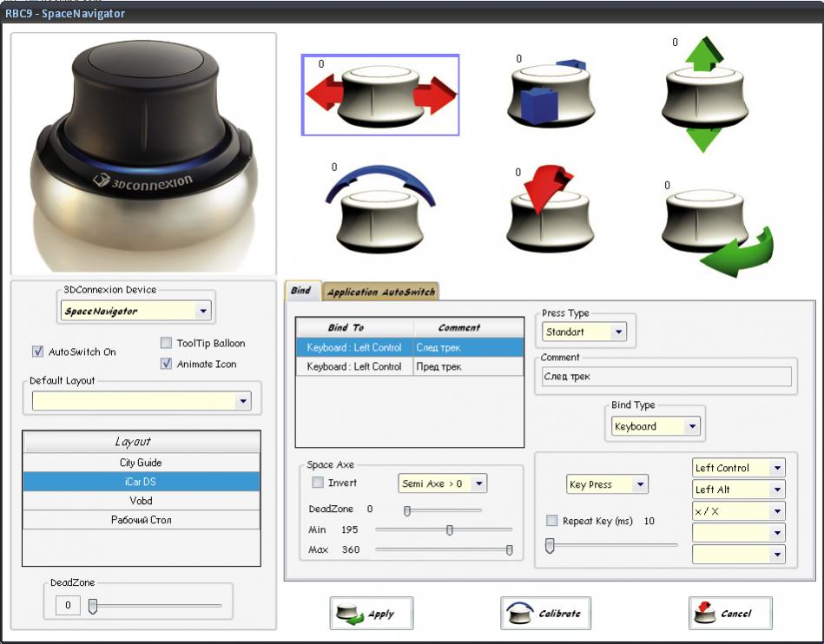Enable the Repeat Key (ms) checkbox
Image resolution: width=824 pixels, height=644 pixels.
[x=551, y=521]
